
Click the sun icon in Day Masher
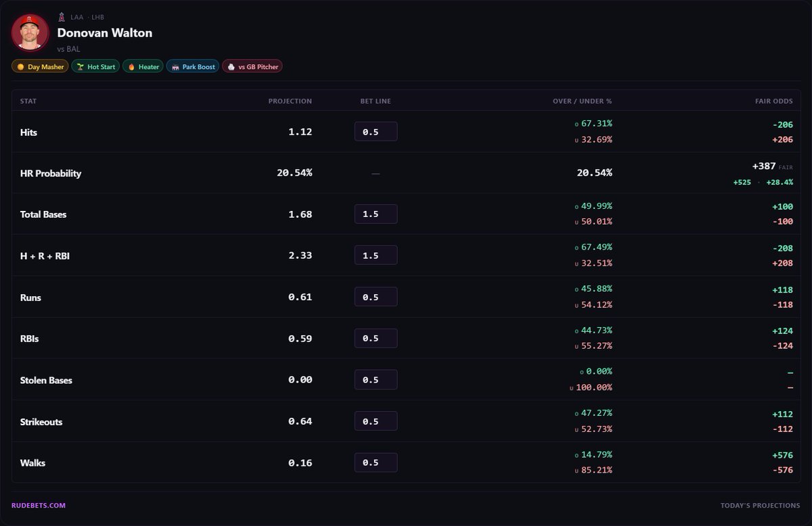pos(20,67)
